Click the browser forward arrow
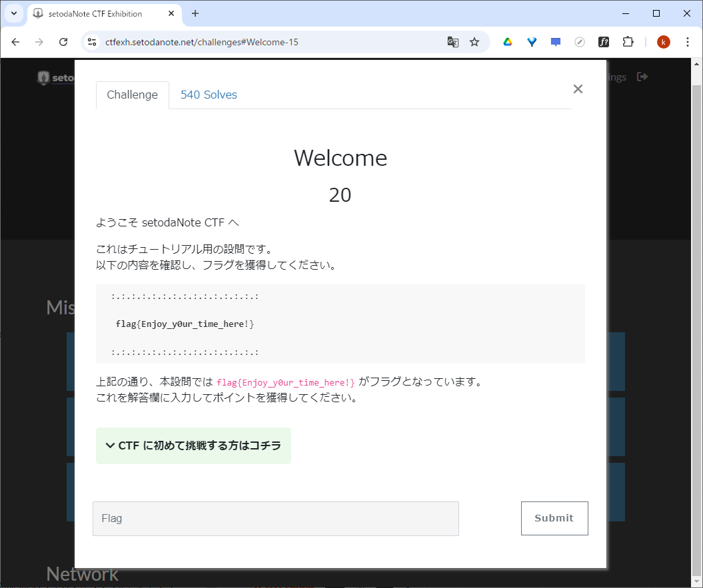703x588 pixels. tap(39, 42)
